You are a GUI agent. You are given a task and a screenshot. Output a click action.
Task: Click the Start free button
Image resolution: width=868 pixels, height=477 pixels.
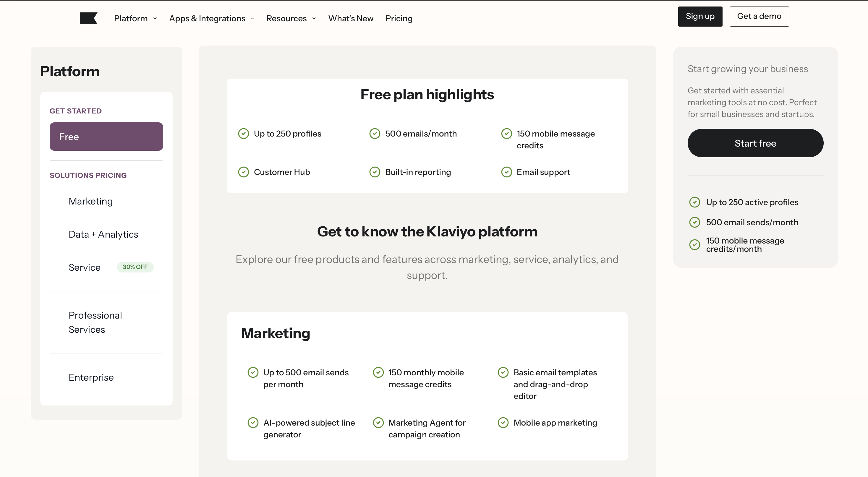point(755,143)
